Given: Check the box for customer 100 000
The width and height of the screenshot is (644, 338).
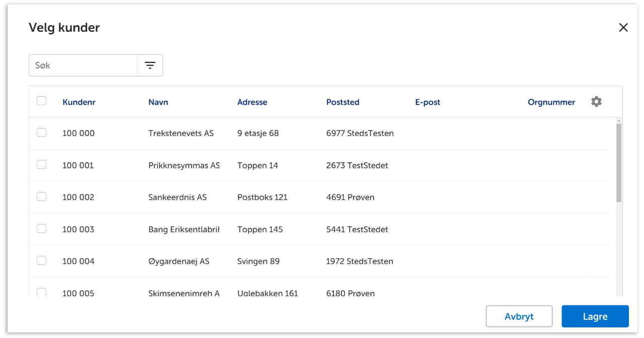Looking at the screenshot, I should point(42,132).
